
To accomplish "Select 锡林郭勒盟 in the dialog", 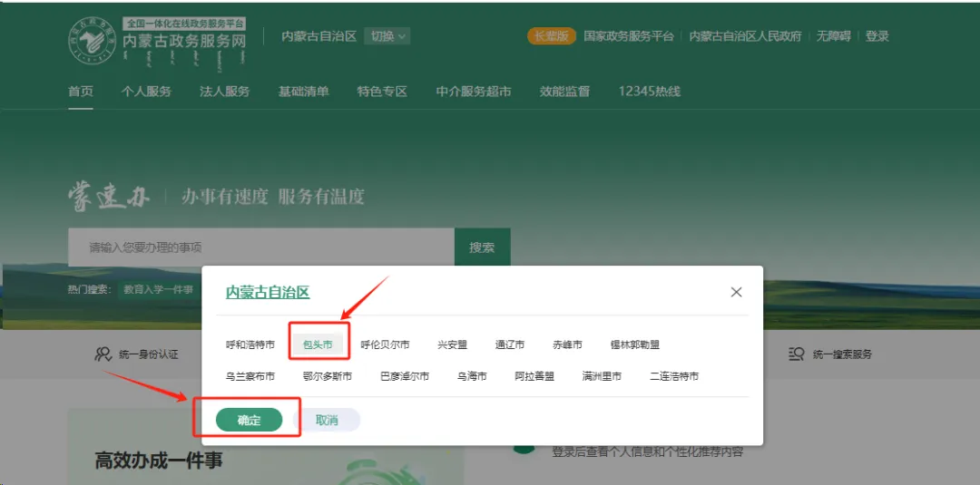I will point(635,344).
